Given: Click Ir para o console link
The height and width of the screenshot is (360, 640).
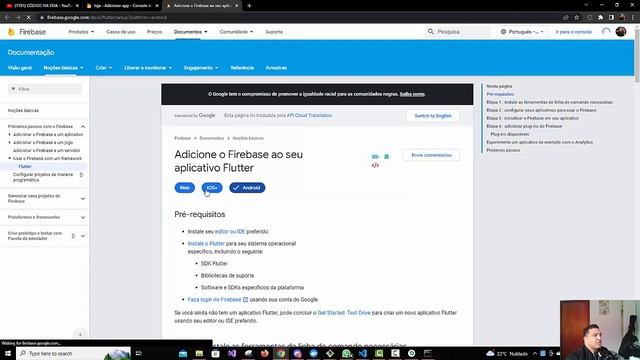Looking at the screenshot, I should 573,32.
